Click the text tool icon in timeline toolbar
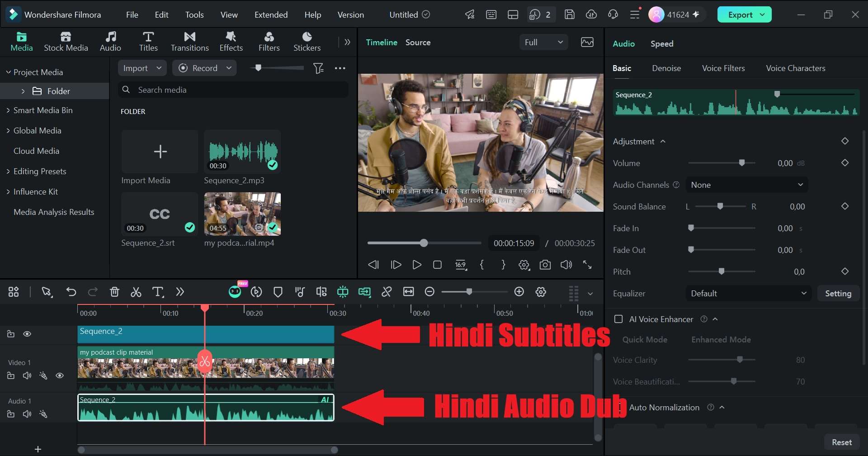This screenshot has width=868, height=456. (158, 292)
